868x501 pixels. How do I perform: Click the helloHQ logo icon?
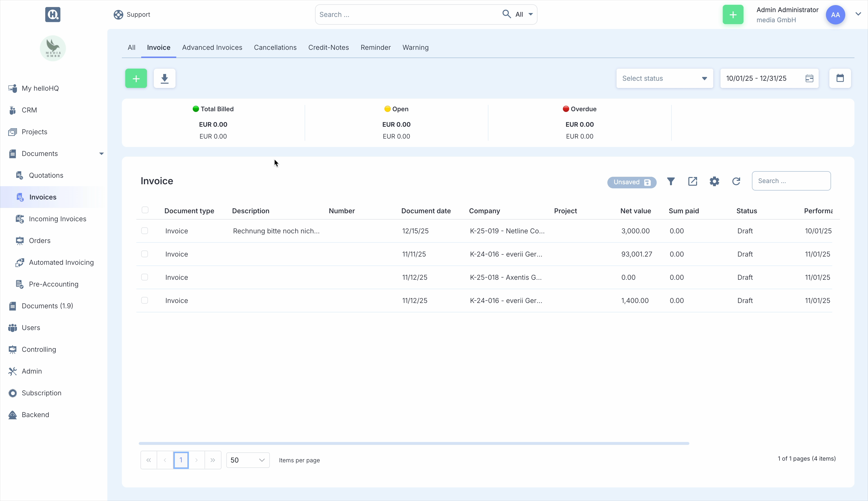pos(53,15)
